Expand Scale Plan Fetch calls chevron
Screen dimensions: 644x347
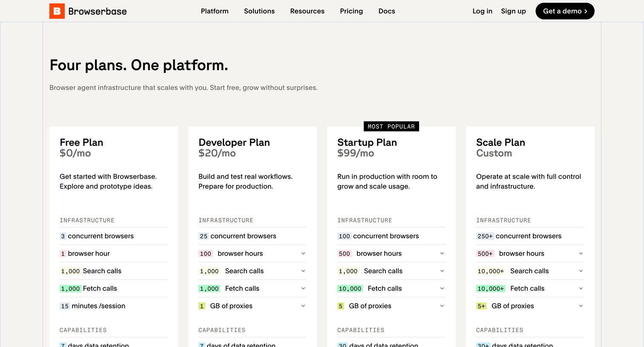[x=581, y=289]
